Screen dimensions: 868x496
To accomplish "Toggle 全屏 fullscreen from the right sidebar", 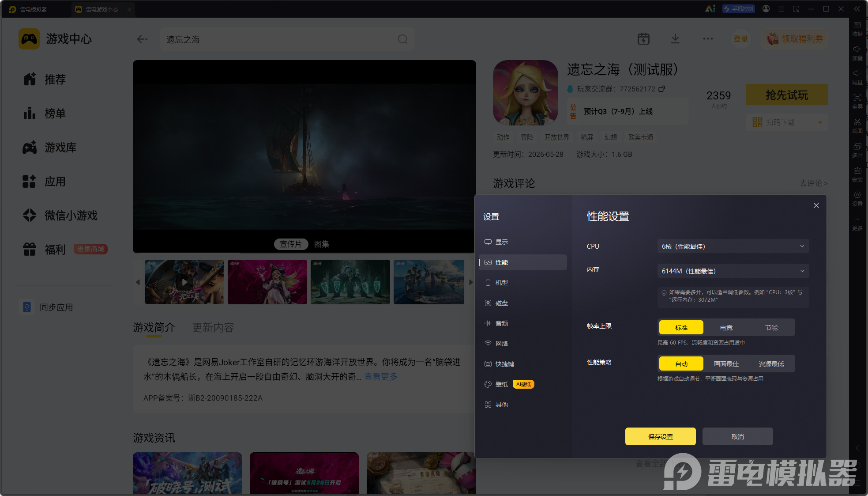I will click(x=857, y=102).
